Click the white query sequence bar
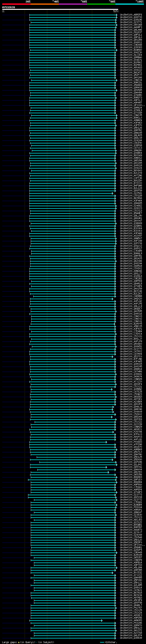The width and height of the screenshot is (146, 644). pos(60,10)
